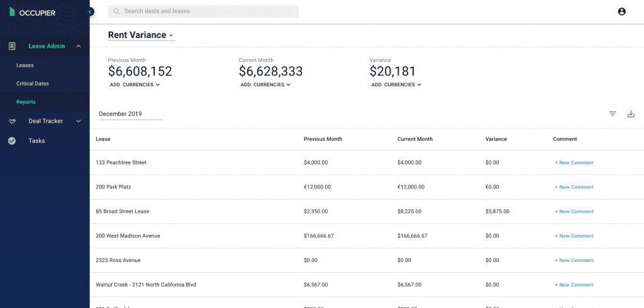Open Deal Tracker in the sidebar
This screenshot has width=644, height=308.
coord(45,122)
